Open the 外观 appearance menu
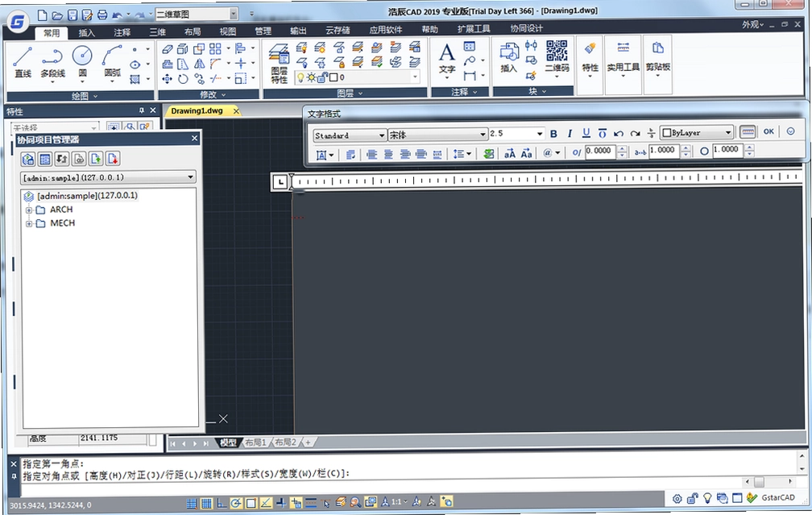The image size is (812, 515). 753,25
